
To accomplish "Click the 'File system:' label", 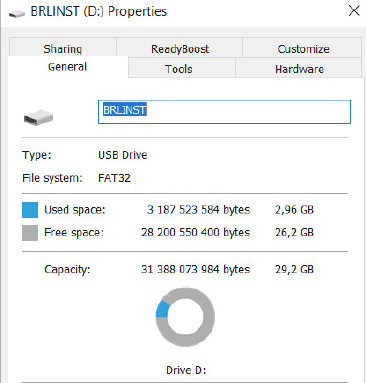I will coord(52,178).
